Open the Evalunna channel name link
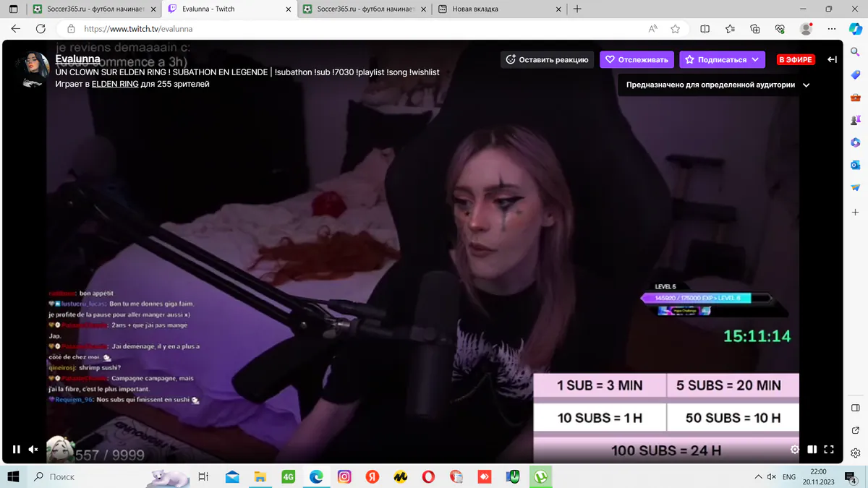Viewport: 868px width, 488px height. click(77, 59)
